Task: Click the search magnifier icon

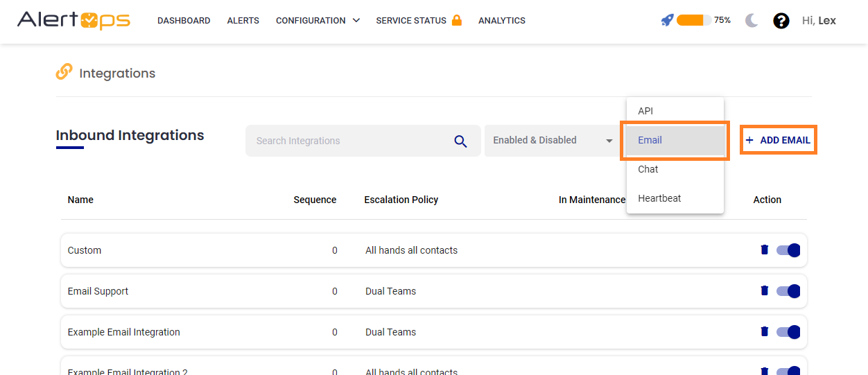Action: pos(460,141)
